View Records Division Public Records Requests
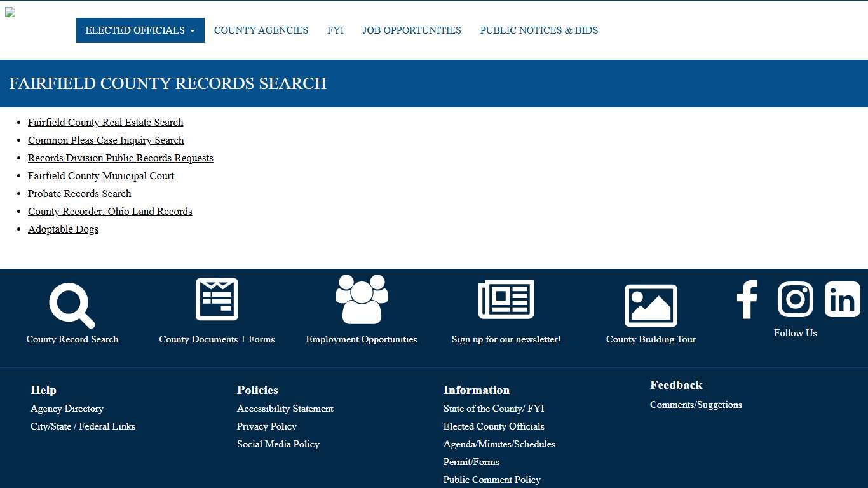 click(120, 158)
